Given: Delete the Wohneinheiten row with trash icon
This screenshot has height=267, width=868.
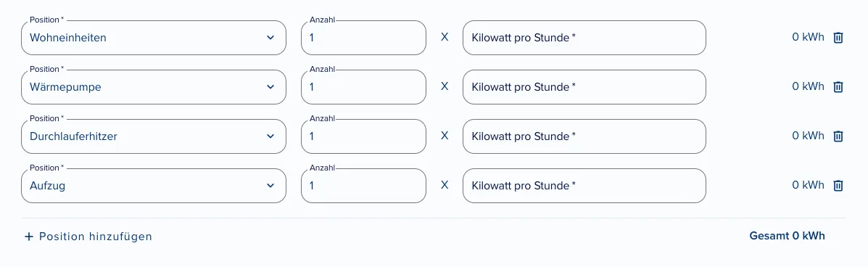Looking at the screenshot, I should [838, 38].
